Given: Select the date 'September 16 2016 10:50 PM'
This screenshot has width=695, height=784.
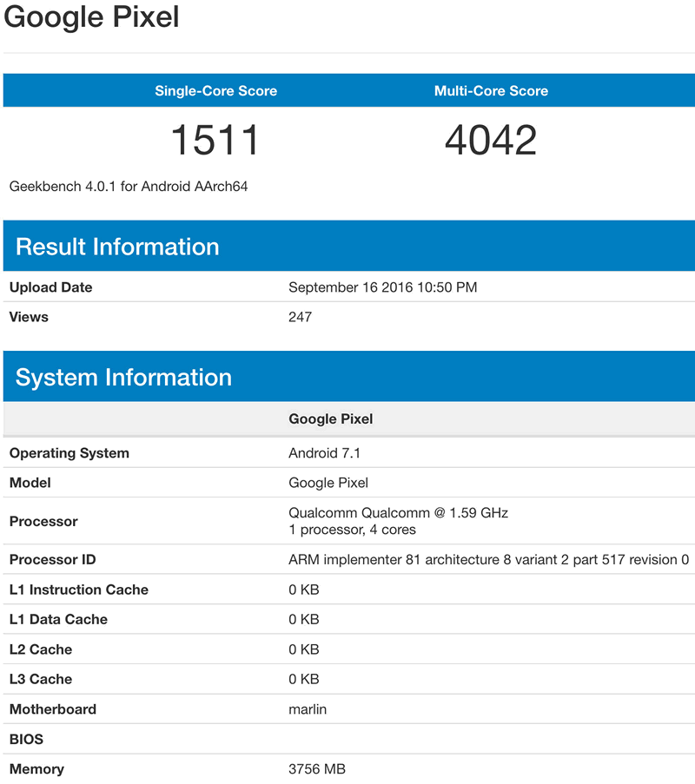Looking at the screenshot, I should click(x=383, y=287).
